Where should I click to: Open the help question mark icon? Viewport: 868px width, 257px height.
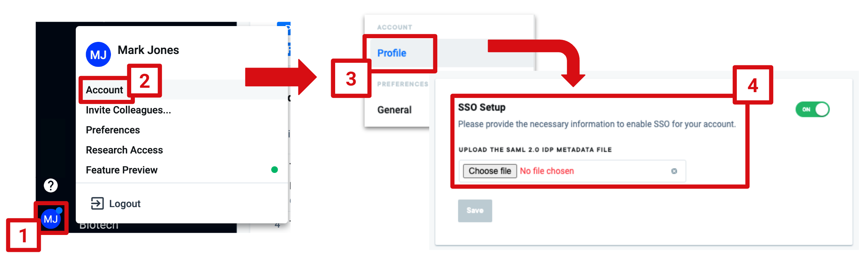click(x=50, y=185)
